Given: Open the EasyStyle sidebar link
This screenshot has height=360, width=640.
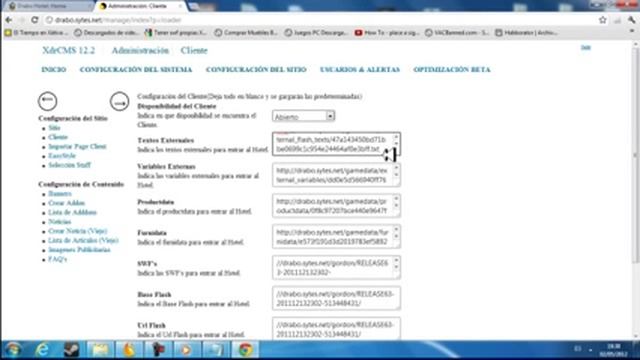Looking at the screenshot, I should 62,156.
